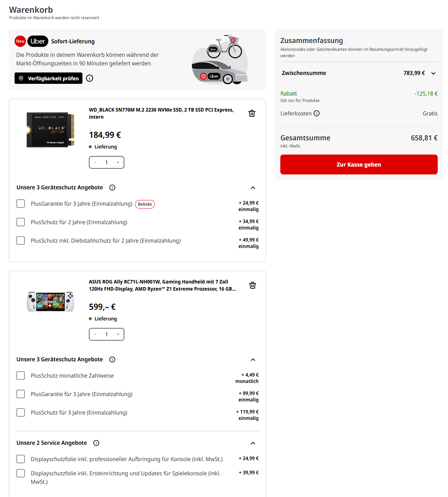Collapse the Service Angebote section
This screenshot has width=448, height=497.
pyautogui.click(x=253, y=443)
